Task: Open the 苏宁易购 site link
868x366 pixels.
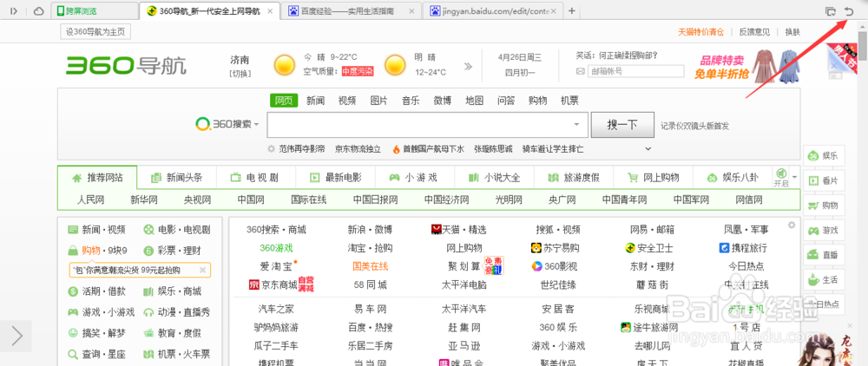Action: pos(556,248)
